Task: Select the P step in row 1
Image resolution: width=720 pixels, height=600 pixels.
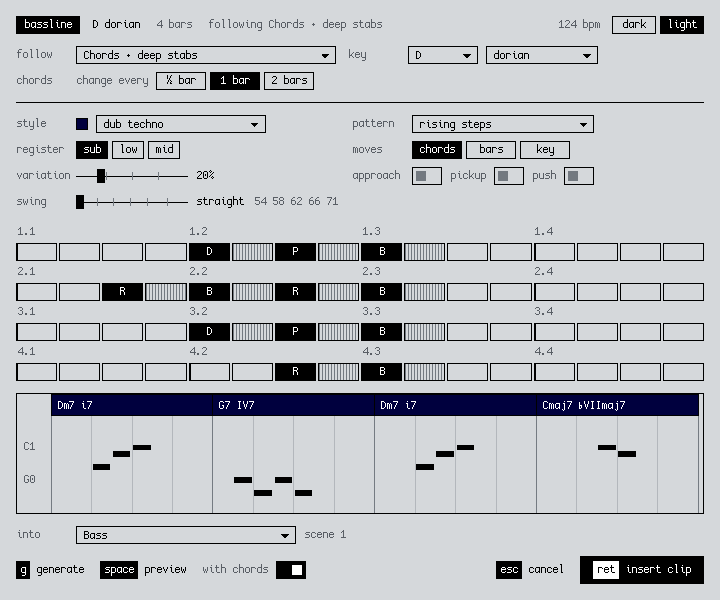Action: pos(295,252)
